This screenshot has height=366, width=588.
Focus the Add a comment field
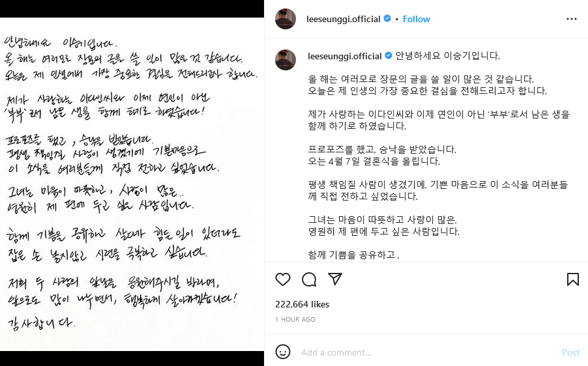(x=428, y=352)
